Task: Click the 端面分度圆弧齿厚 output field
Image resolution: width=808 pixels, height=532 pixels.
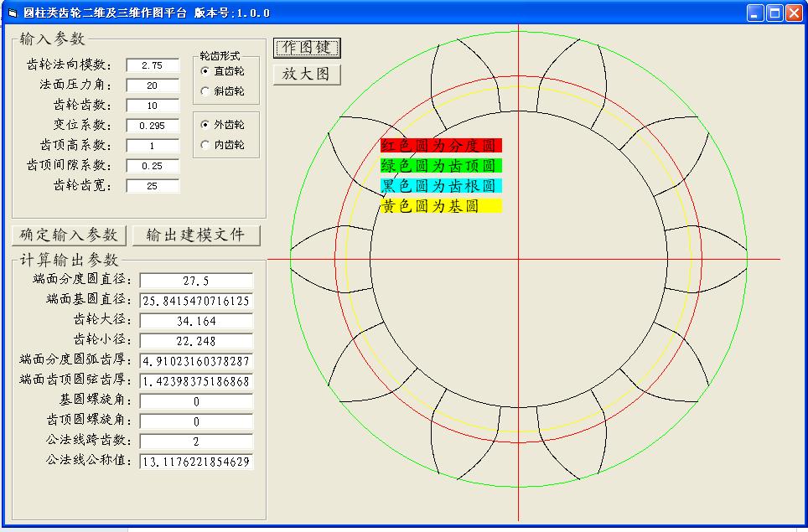Action: (x=196, y=361)
